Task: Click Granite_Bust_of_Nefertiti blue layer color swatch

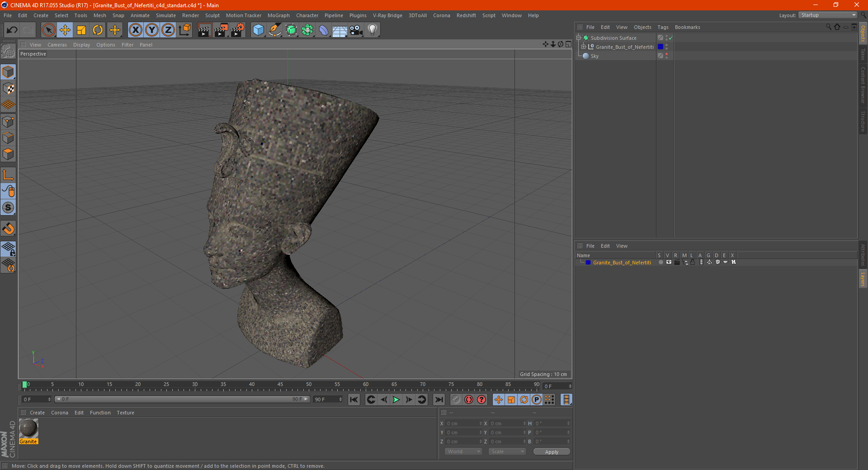Action: click(660, 47)
